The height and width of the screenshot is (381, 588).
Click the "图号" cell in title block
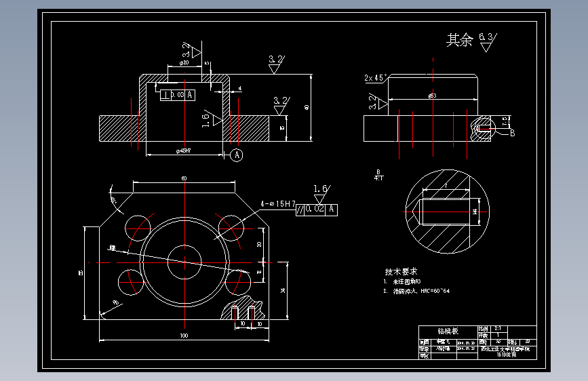[484, 342]
